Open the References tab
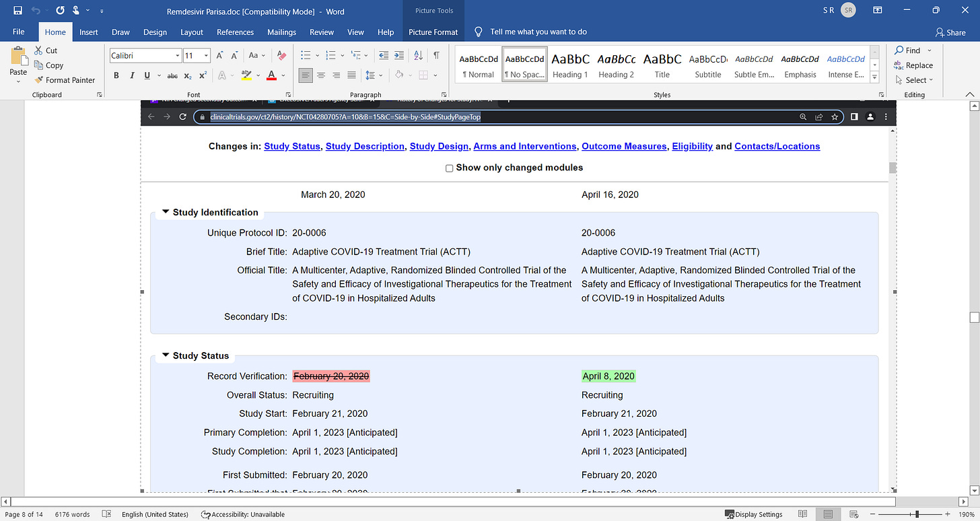Image resolution: width=980 pixels, height=521 pixels. pyautogui.click(x=236, y=32)
